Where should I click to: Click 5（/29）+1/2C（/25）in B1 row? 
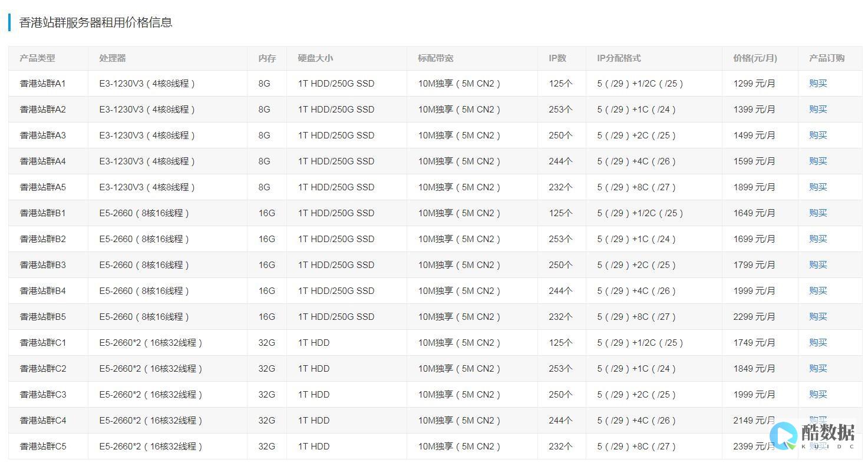point(641,213)
